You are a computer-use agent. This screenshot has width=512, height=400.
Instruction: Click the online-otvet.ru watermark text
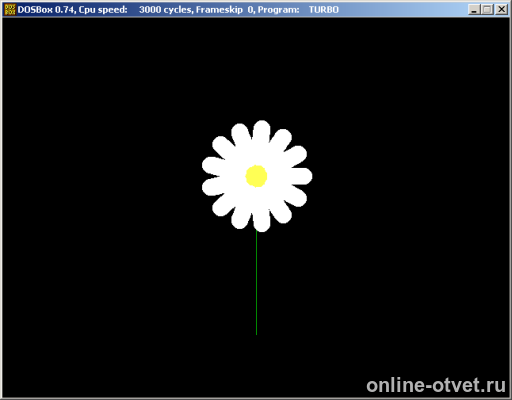436,385
